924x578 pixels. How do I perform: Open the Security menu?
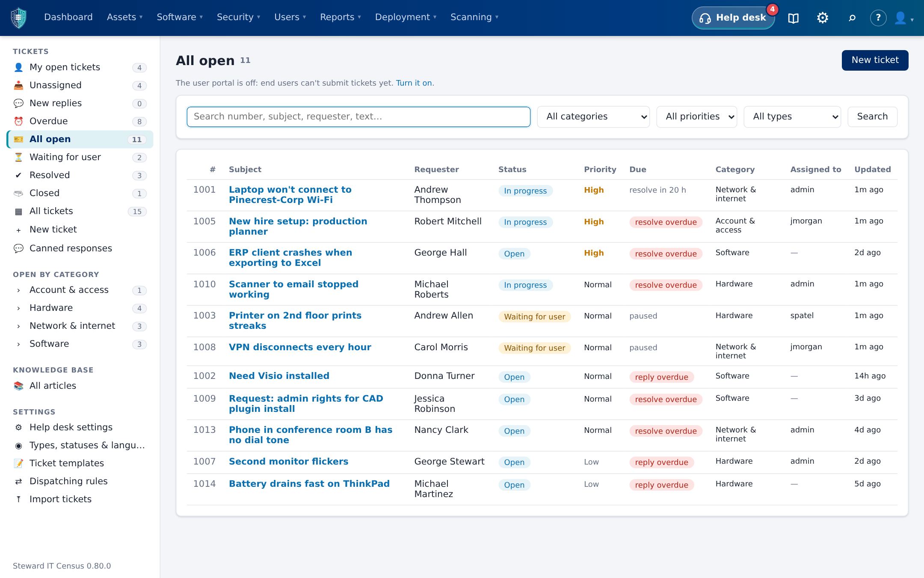[238, 17]
